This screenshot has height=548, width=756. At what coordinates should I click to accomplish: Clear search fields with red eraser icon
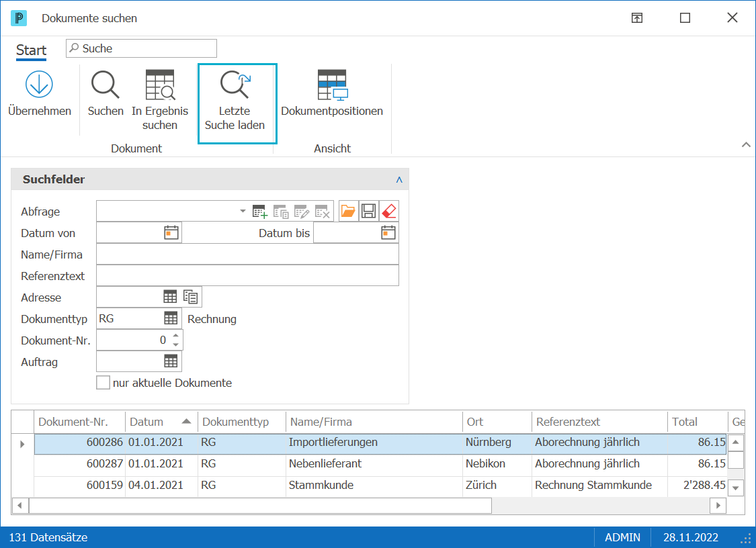click(x=389, y=211)
